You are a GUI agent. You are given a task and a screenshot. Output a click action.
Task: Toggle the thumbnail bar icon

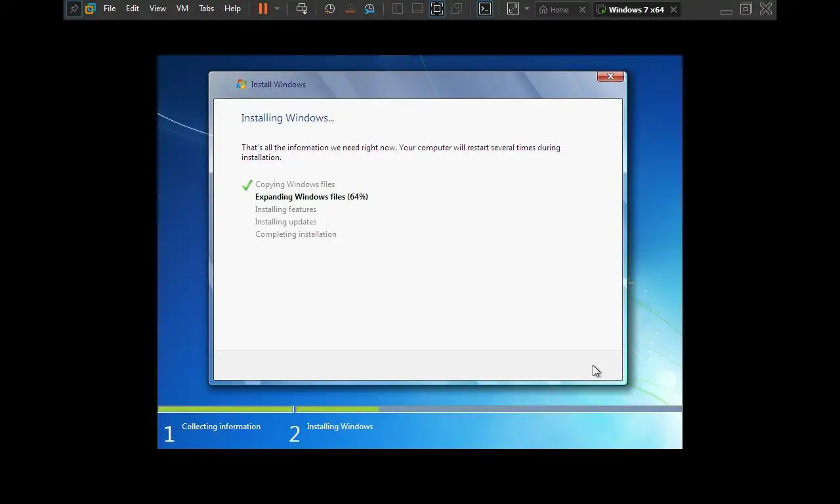click(x=417, y=9)
